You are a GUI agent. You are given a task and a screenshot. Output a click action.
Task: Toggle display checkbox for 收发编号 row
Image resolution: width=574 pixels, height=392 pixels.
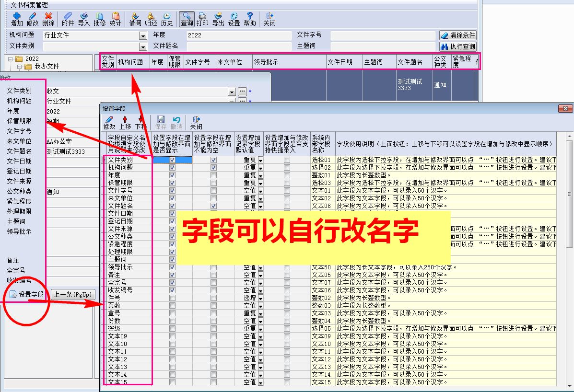point(173,290)
